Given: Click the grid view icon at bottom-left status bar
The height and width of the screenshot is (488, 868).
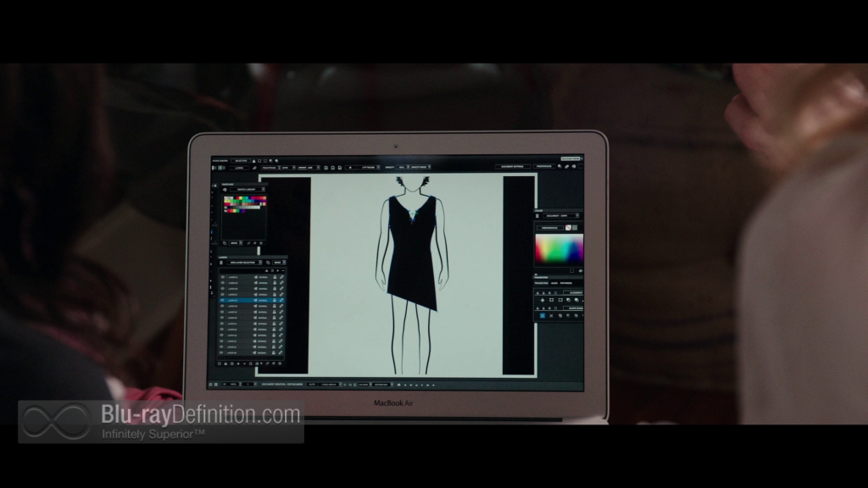Looking at the screenshot, I should coord(216,384).
